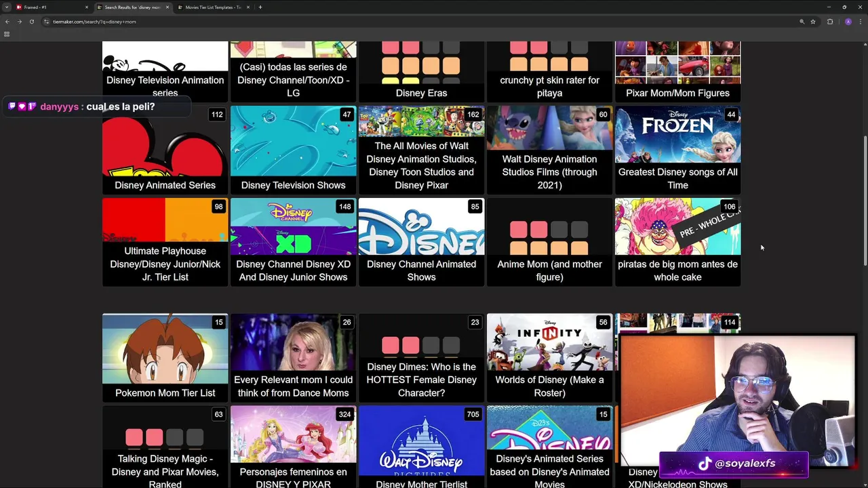Image resolution: width=868 pixels, height=488 pixels.
Task: Close the 'Search Results for disney mom' tab
Action: tap(167, 7)
